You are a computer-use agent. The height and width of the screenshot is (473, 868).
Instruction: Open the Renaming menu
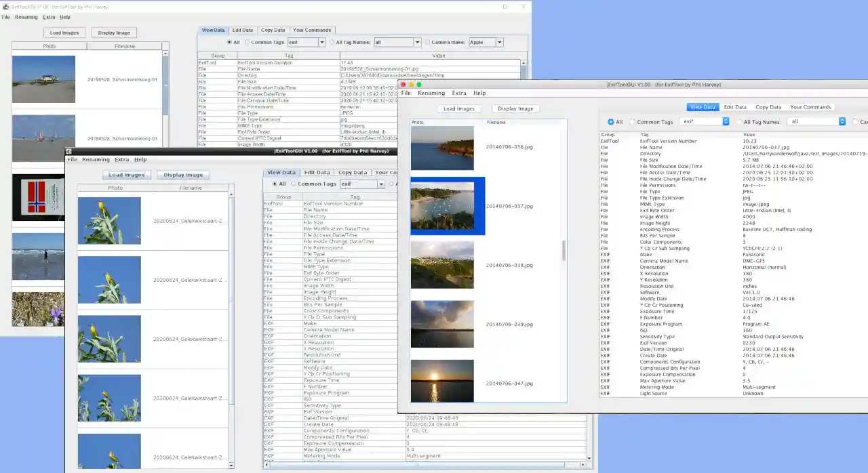(x=26, y=17)
